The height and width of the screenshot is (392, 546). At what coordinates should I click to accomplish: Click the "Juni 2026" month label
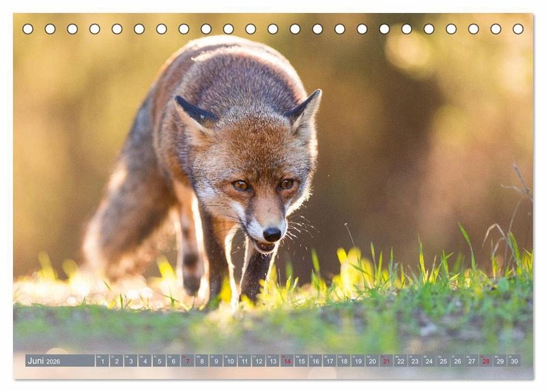pos(44,361)
